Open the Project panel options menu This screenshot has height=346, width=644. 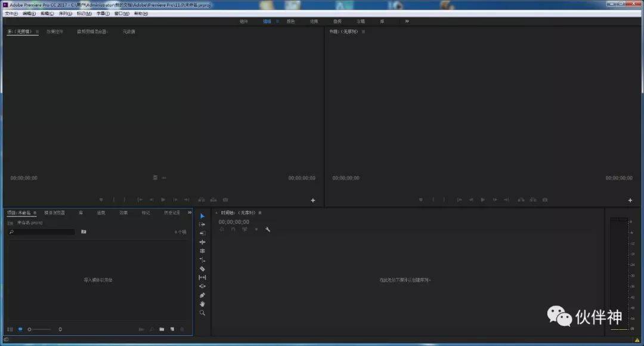coord(34,212)
